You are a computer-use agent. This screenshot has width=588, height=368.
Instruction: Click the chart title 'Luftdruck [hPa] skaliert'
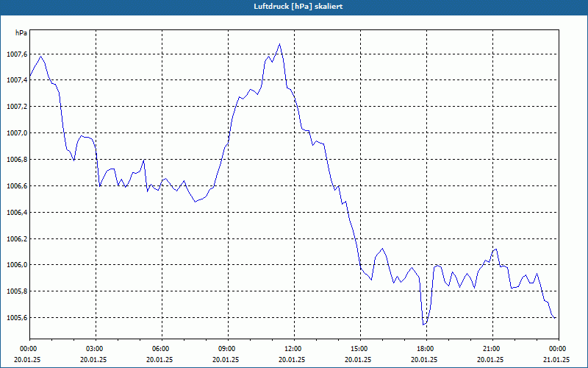(298, 7)
